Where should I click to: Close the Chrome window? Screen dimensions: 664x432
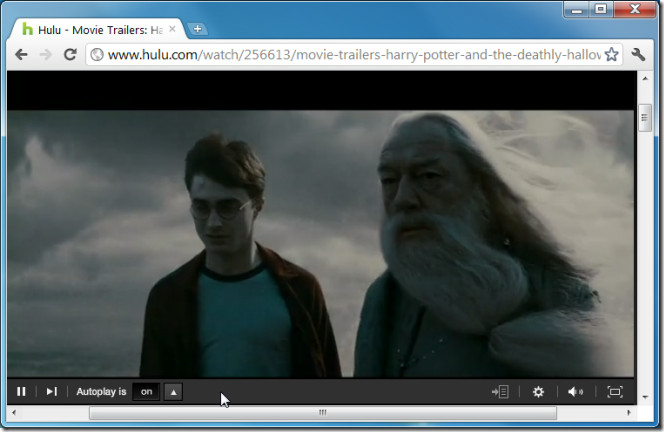(x=634, y=9)
